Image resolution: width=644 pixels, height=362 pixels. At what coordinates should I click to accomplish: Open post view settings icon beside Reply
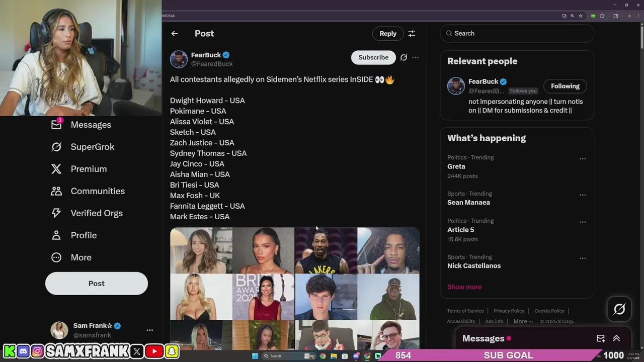click(412, 34)
